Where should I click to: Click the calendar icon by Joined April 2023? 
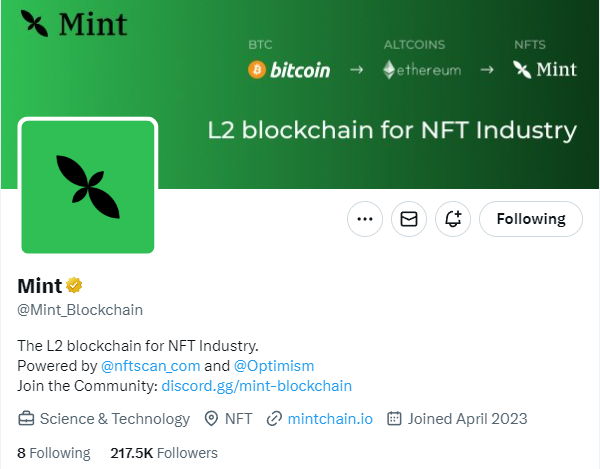point(394,419)
